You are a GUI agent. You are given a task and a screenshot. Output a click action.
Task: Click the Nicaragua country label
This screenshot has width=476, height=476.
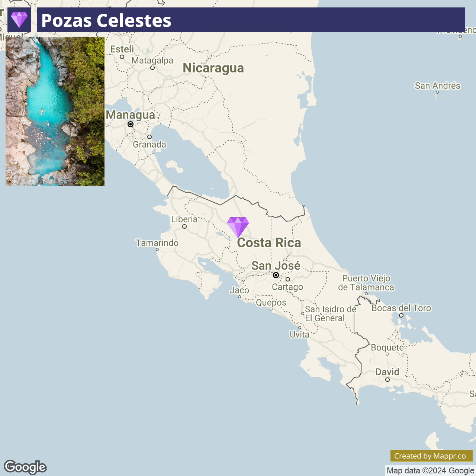[x=213, y=68]
